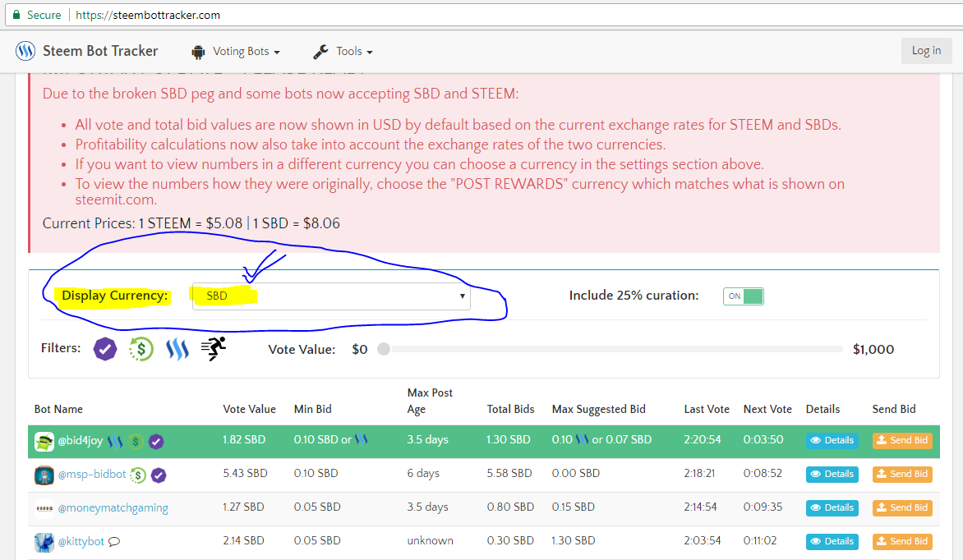Click speech bubble icon beside @kittybot
The width and height of the screenshot is (963, 560).
click(x=114, y=542)
